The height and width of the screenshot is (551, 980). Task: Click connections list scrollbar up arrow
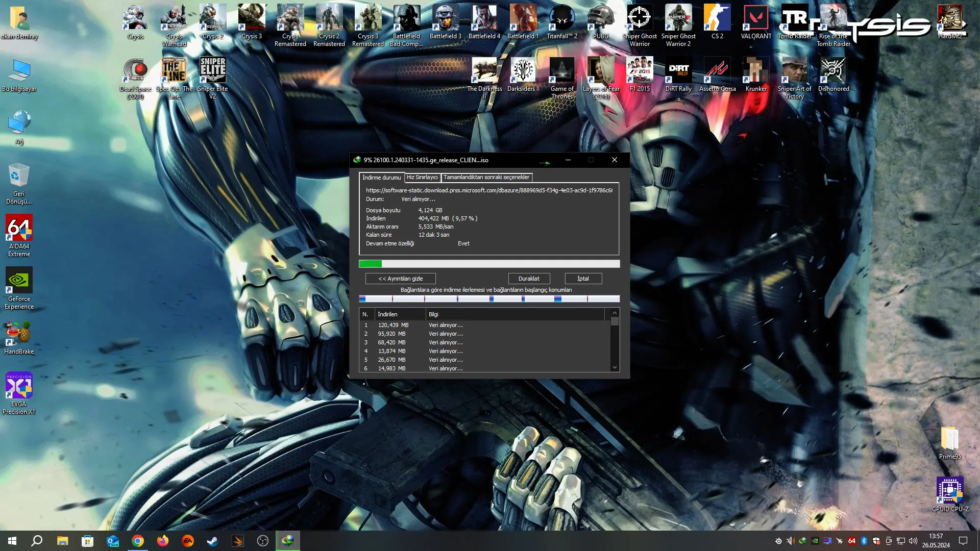tap(615, 313)
